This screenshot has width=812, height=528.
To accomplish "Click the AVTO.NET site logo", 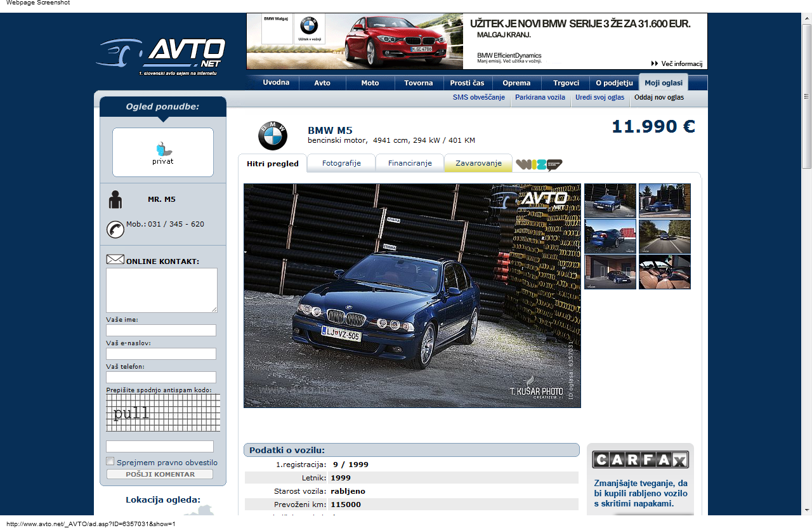I will coord(161,56).
